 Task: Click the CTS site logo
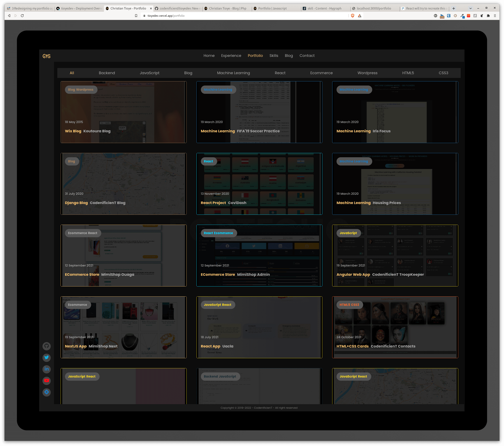(x=46, y=56)
